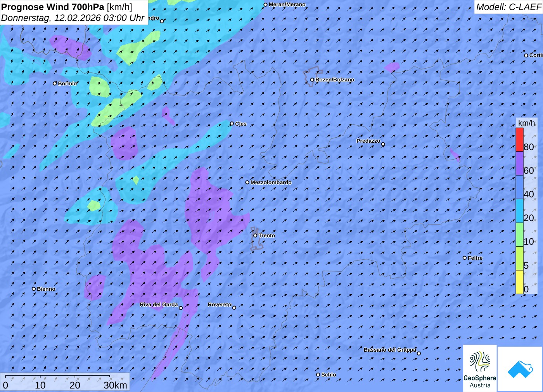Click the red 80 km/h legend swatch

[519, 140]
